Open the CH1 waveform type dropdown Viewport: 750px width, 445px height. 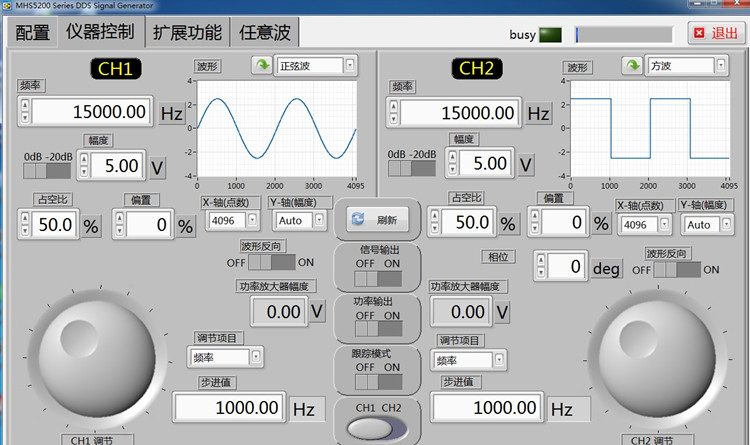pyautogui.click(x=350, y=66)
